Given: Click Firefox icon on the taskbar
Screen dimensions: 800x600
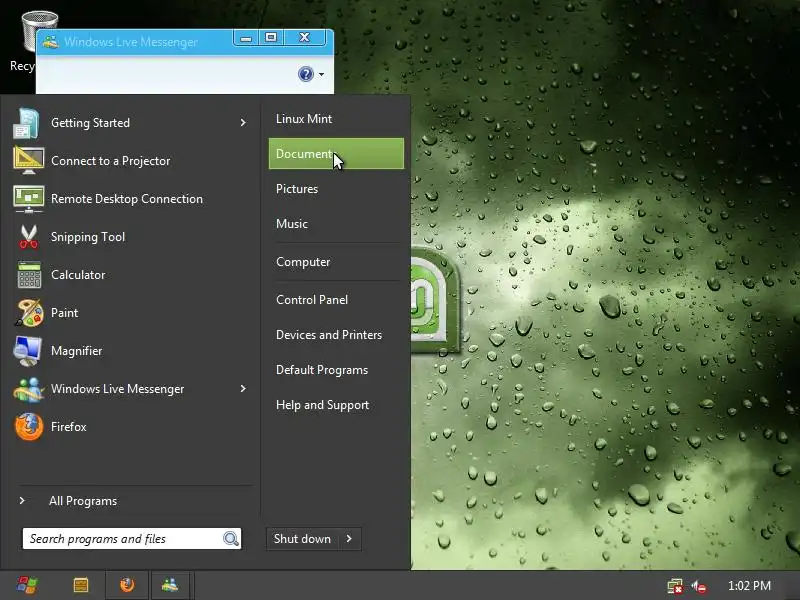Looking at the screenshot, I should (x=127, y=585).
